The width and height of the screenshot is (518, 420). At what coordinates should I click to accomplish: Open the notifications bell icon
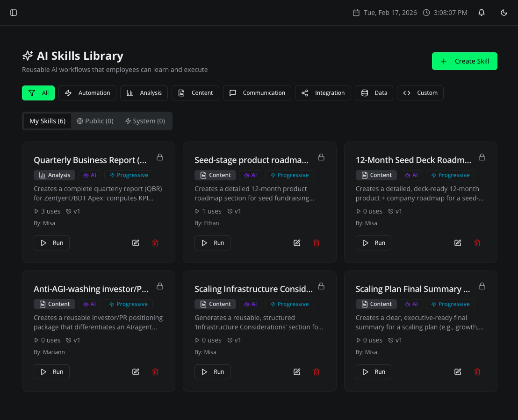[x=481, y=13]
